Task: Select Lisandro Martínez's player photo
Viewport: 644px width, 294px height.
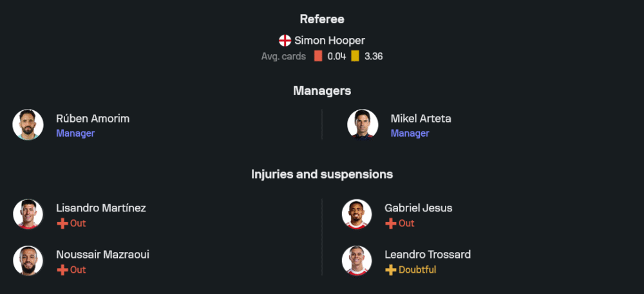Action: tap(28, 214)
